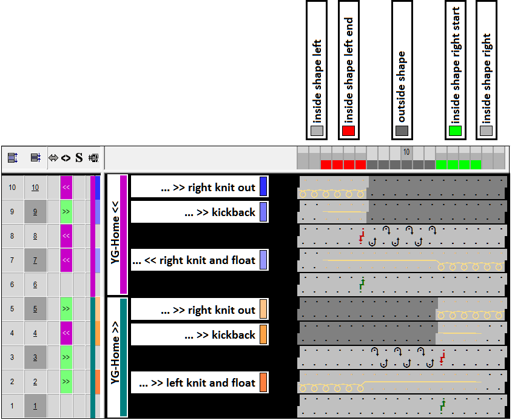This screenshot has height=420, width=512.
Task: Click the bold S icon in toolbar
Action: (x=79, y=158)
